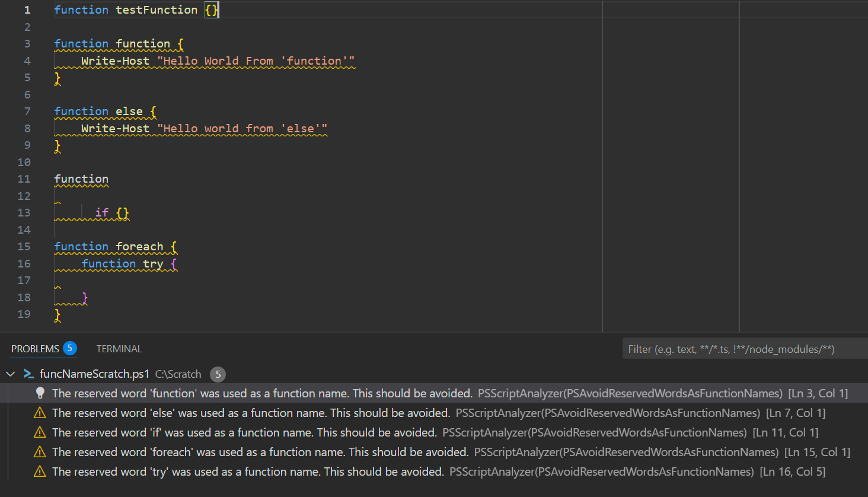Click the problems filter input field
Screen dimensions: 868x497
745,349
